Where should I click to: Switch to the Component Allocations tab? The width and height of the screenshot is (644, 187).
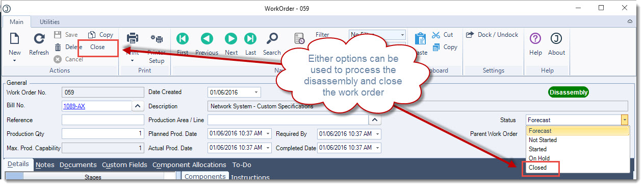point(189,165)
